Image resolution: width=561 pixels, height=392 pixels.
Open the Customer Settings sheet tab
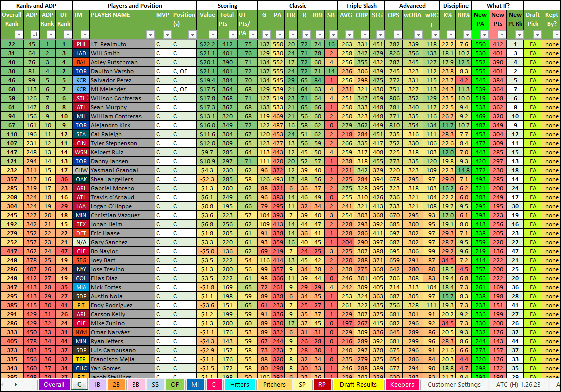(454, 385)
